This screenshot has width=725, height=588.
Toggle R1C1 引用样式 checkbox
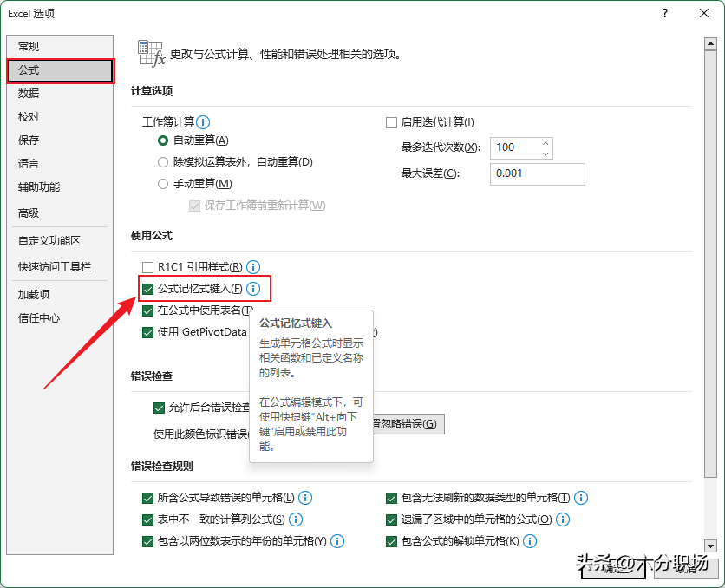pos(147,267)
